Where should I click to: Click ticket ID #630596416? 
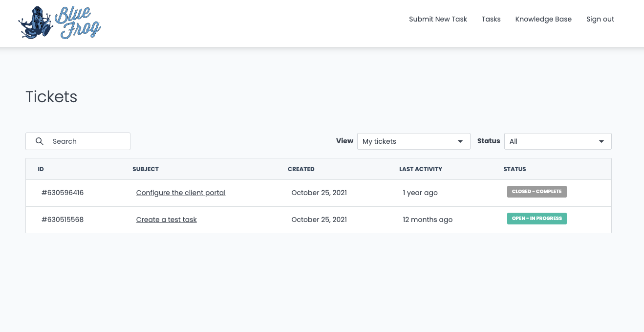click(x=63, y=193)
